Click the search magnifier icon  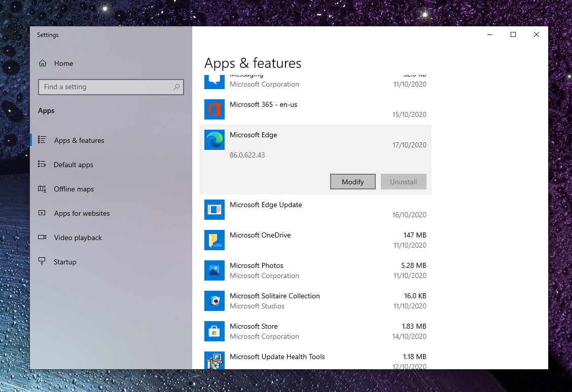176,87
